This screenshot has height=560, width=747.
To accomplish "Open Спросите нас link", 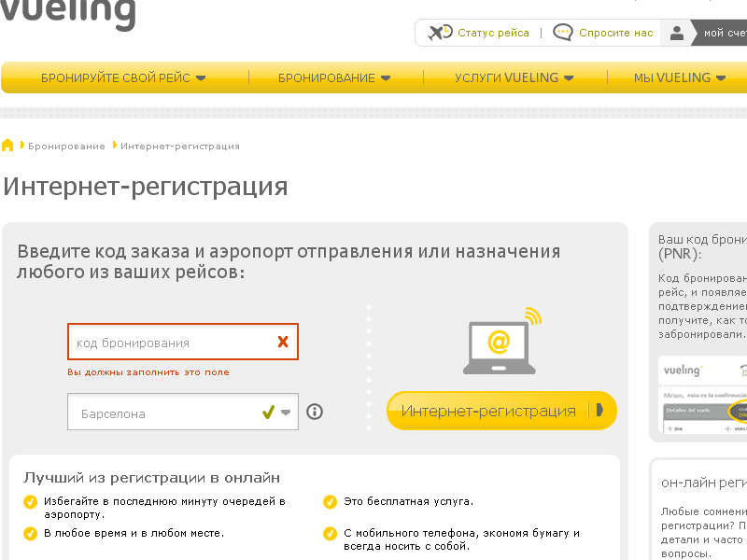I will click(615, 33).
